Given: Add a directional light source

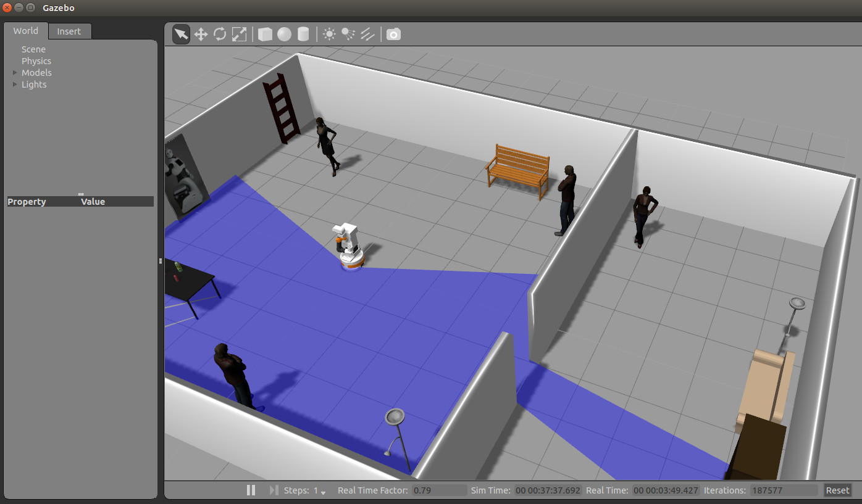Looking at the screenshot, I should click(x=367, y=34).
